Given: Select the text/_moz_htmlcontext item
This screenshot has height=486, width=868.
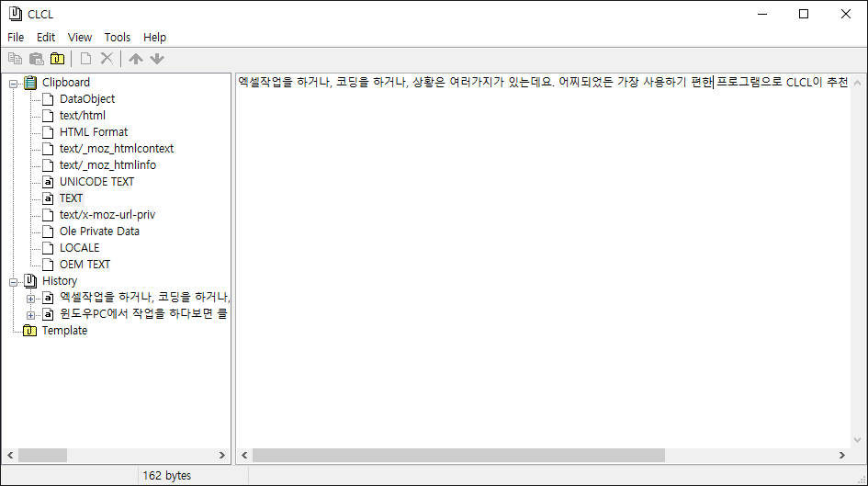Looking at the screenshot, I should (x=117, y=149).
